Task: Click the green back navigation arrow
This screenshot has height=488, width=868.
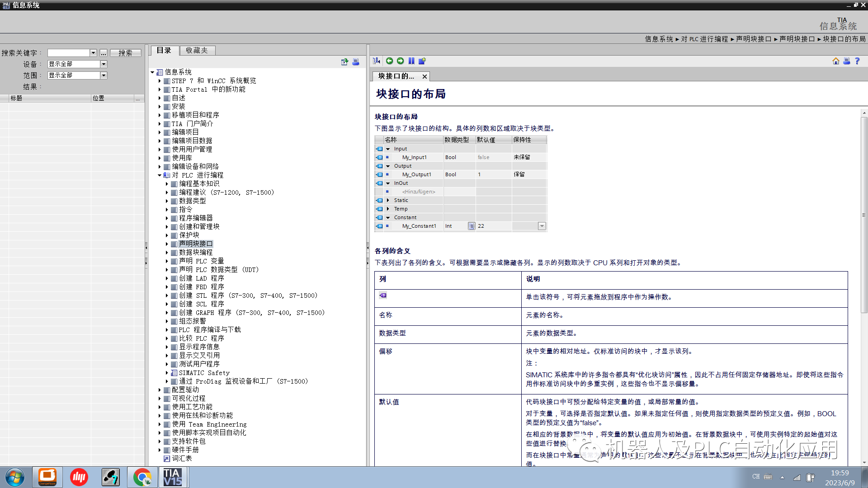Action: coord(389,61)
